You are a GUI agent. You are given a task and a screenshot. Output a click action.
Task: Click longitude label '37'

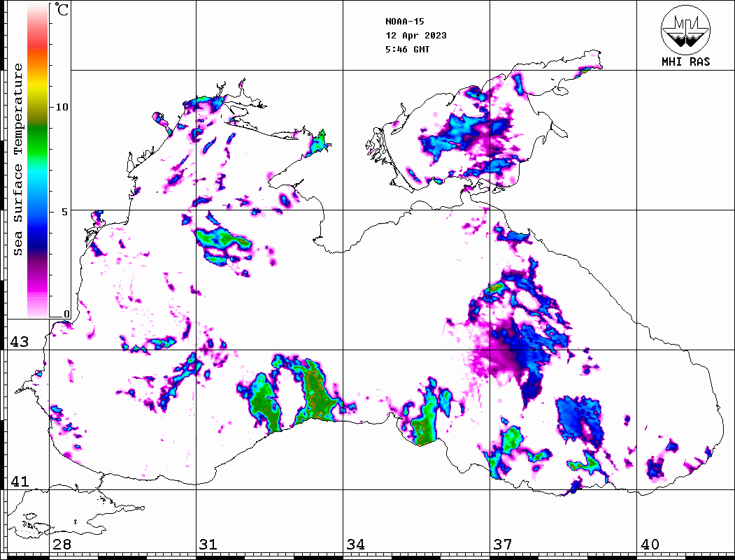[x=503, y=544]
